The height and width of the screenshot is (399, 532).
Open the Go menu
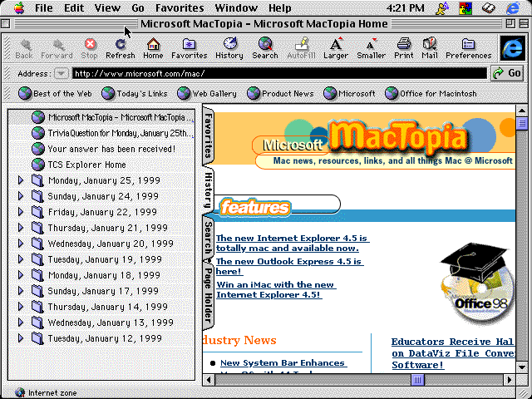pos(138,7)
